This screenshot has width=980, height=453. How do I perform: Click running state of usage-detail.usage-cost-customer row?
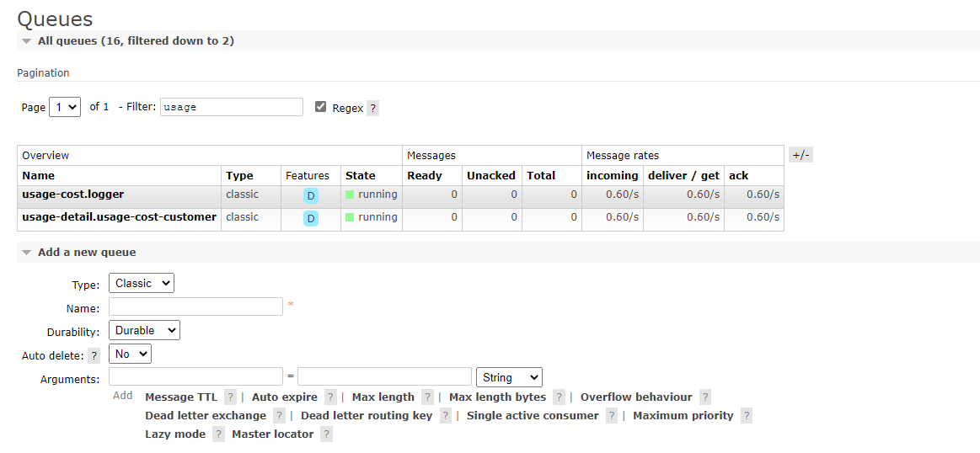372,216
